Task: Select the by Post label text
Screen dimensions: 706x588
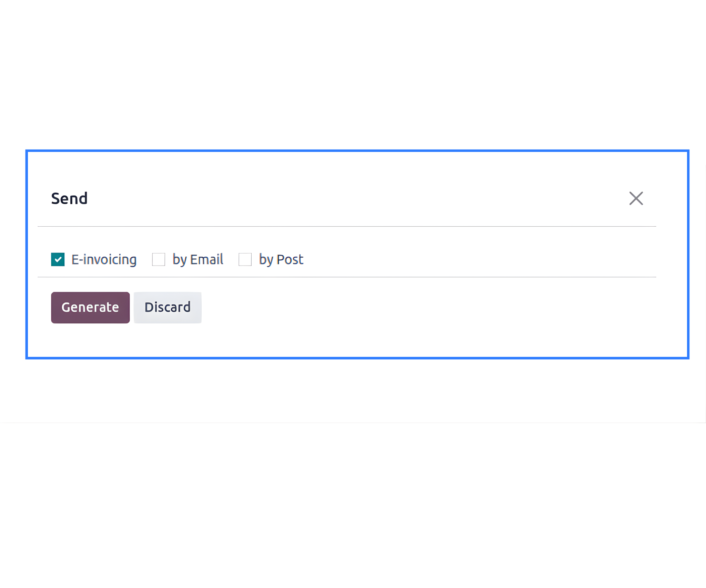Action: pos(281,259)
